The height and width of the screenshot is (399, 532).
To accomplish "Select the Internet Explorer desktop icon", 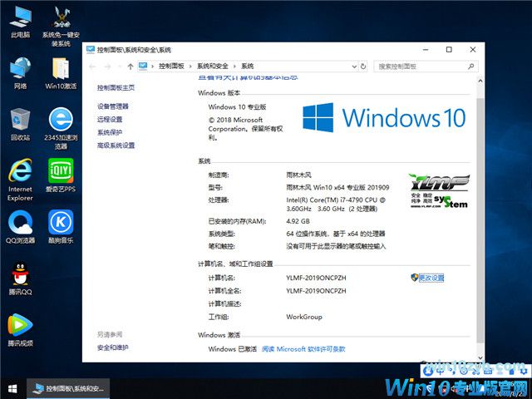I will [20, 180].
